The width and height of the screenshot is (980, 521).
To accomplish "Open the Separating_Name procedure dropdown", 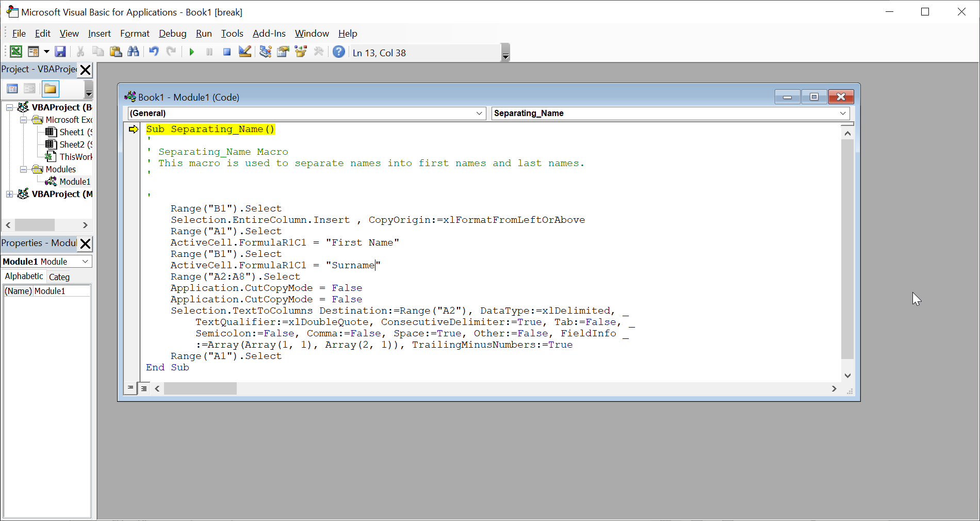I will point(843,113).
